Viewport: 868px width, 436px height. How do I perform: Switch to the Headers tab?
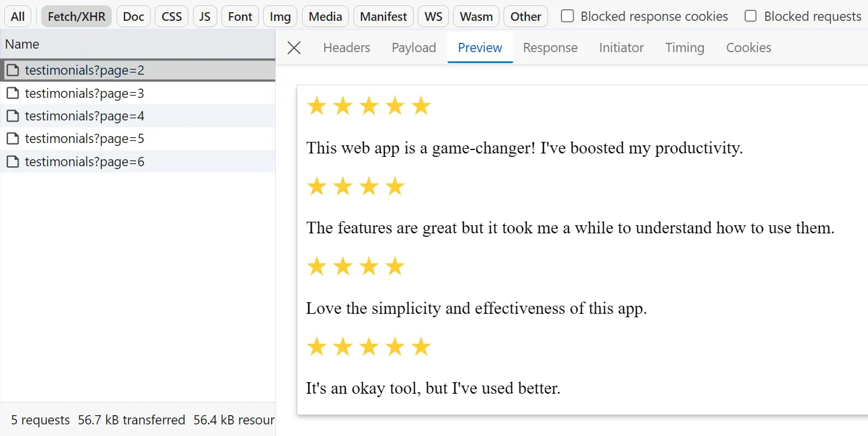[x=346, y=47]
